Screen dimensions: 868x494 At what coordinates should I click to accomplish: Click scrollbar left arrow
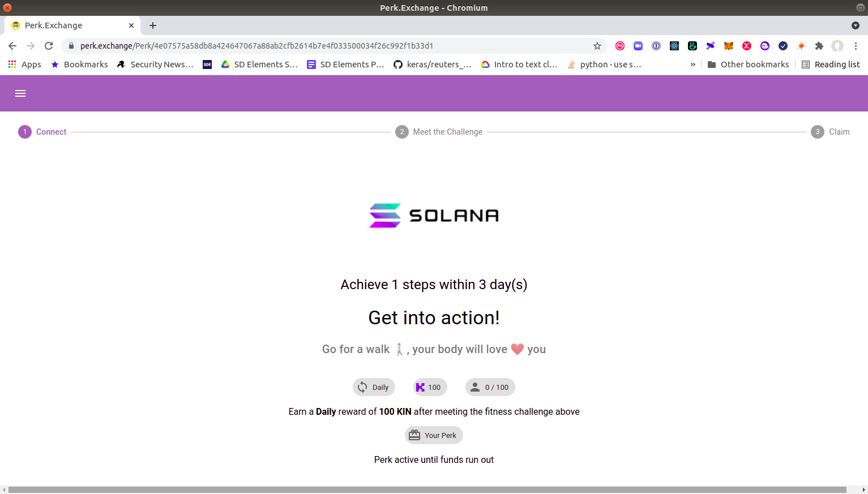tap(4, 489)
